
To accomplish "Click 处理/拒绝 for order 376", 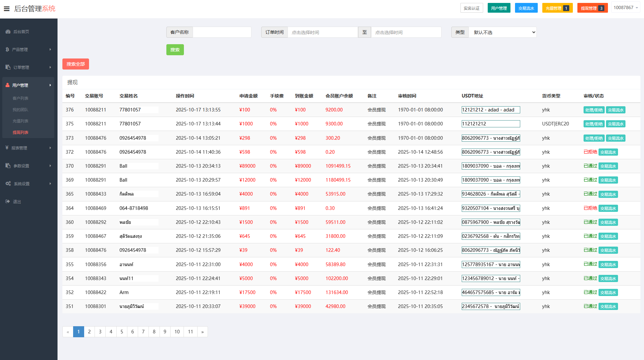I will click(x=594, y=110).
